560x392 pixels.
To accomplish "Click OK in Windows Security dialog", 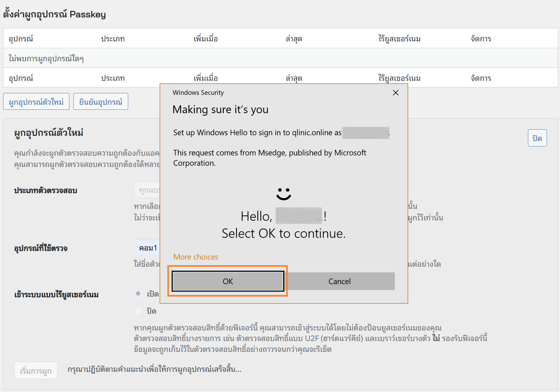I will tap(228, 281).
